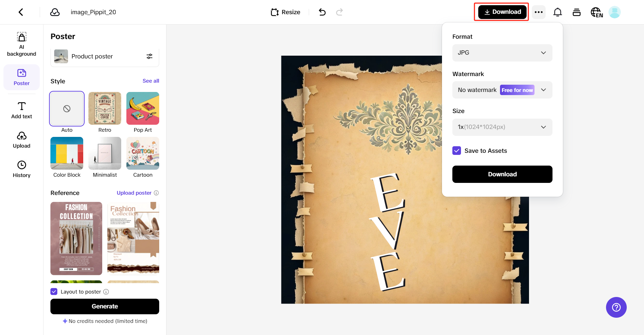The height and width of the screenshot is (335, 644).
Task: Open the No watermark dropdown
Action: [x=502, y=90]
